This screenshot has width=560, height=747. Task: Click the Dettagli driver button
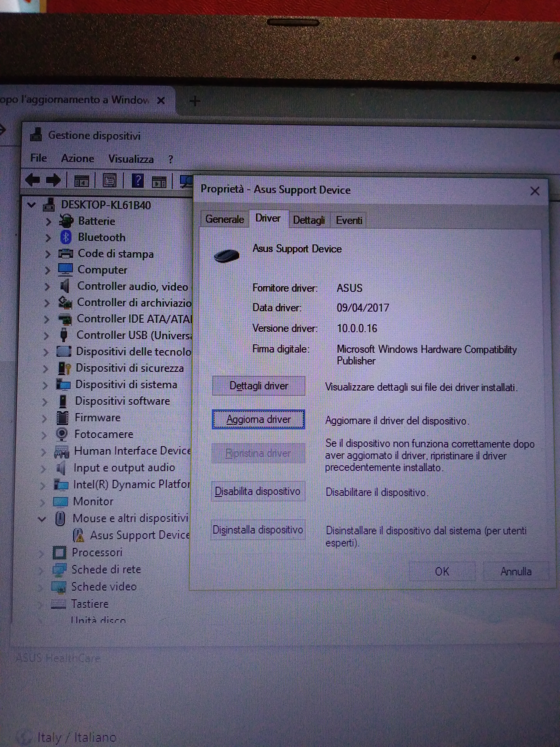[259, 386]
